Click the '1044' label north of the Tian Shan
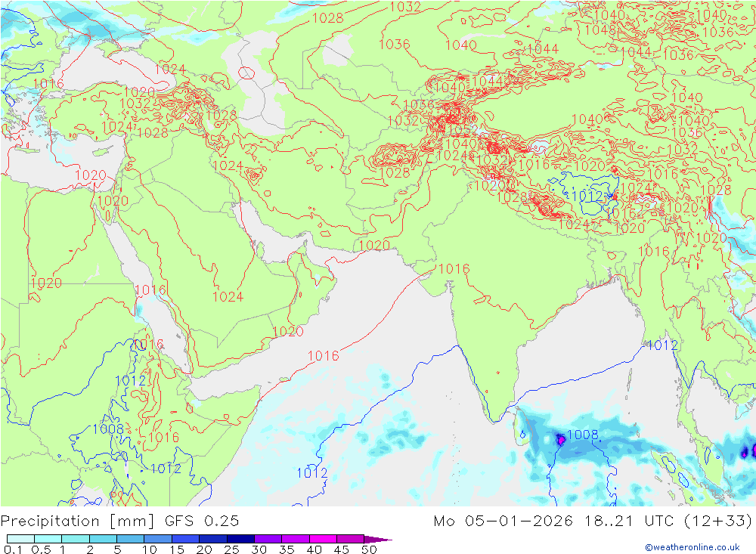This screenshot has width=756, height=554. coord(543,48)
